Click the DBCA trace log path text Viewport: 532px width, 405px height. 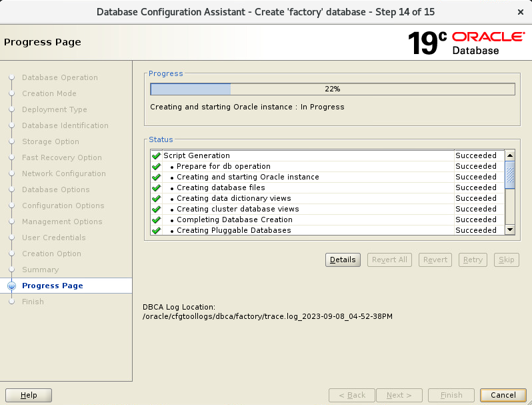point(268,317)
